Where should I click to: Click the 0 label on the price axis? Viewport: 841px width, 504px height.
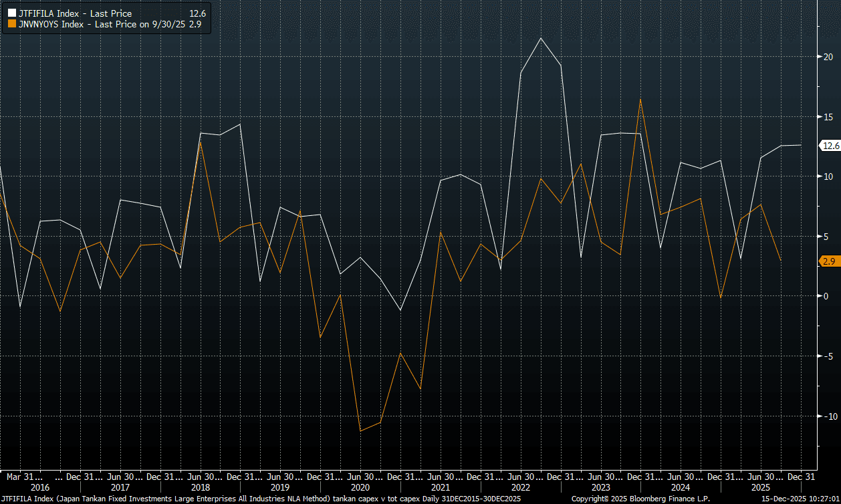click(825, 296)
